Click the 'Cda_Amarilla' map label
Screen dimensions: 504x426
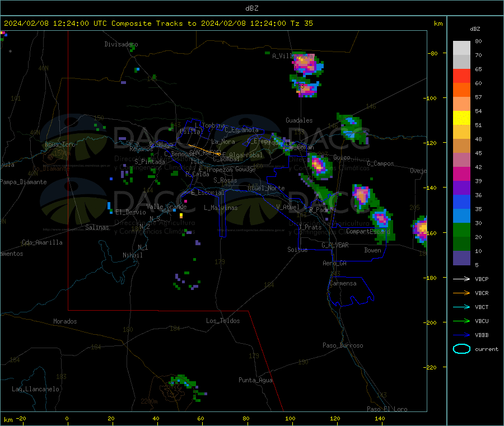(42, 242)
